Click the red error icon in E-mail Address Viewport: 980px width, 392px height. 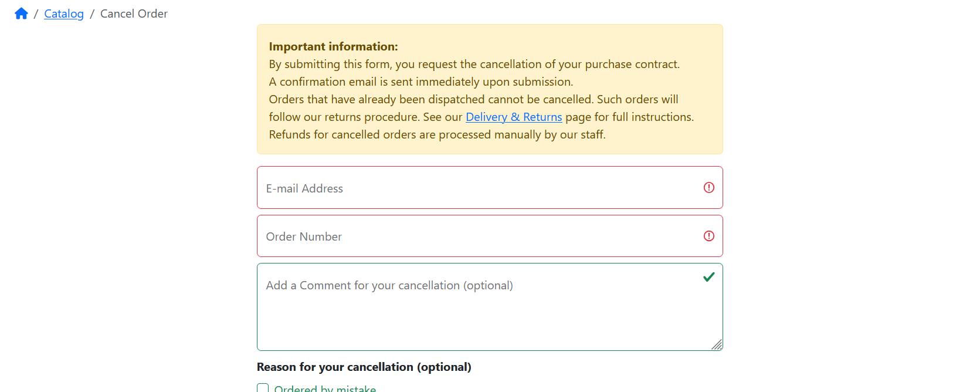point(709,188)
